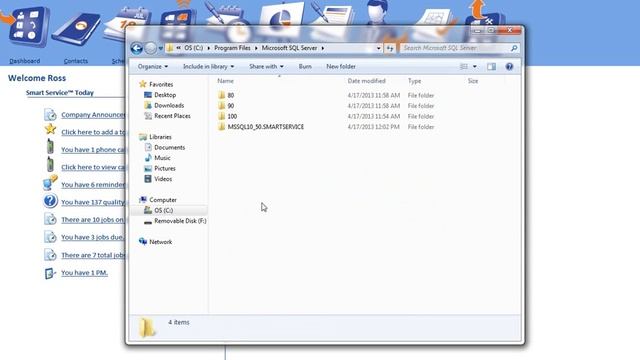Open Explorer help question mark icon

[509, 67]
